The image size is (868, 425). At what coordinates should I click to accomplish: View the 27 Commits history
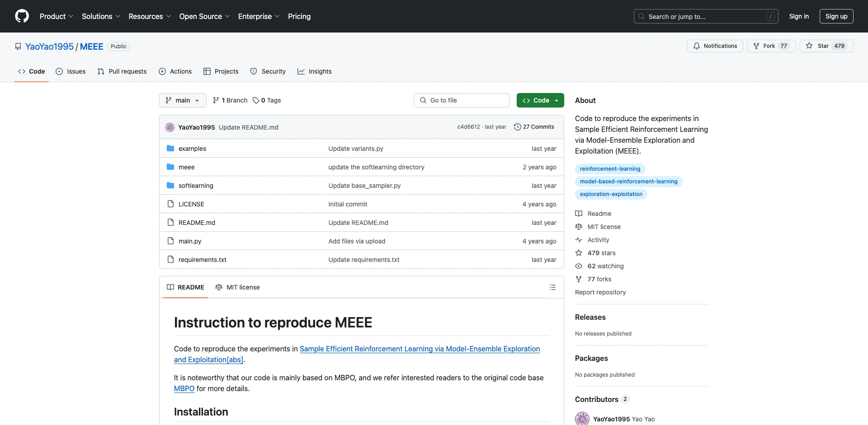coord(534,127)
